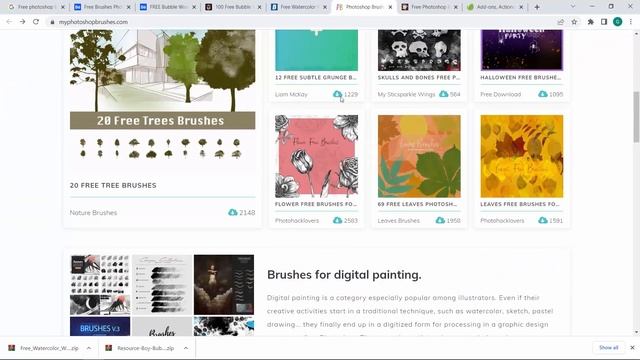Open the Leaves Brushes category link
This screenshot has height=360, width=640.
[398, 220]
